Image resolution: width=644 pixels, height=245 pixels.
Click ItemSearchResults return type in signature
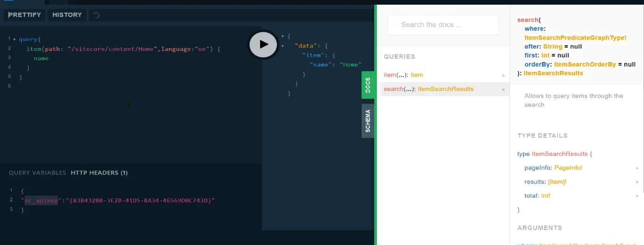[553, 73]
